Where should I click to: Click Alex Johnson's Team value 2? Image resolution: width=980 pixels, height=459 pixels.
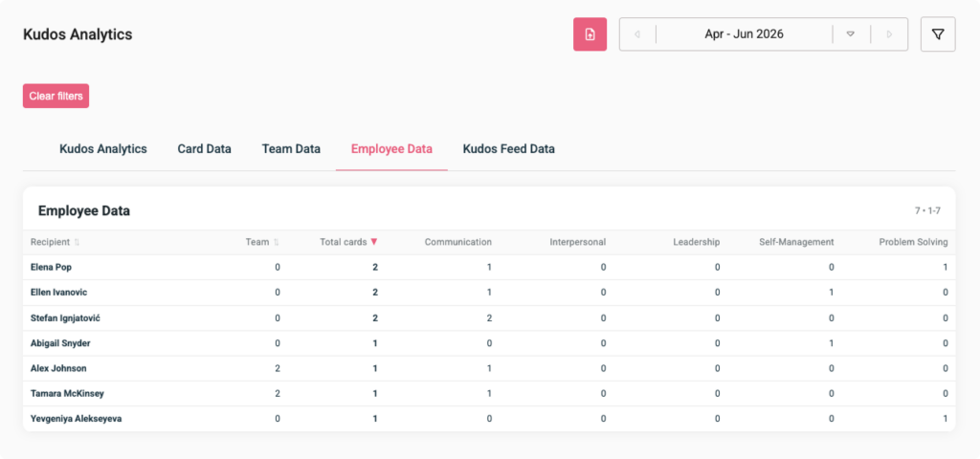point(278,368)
